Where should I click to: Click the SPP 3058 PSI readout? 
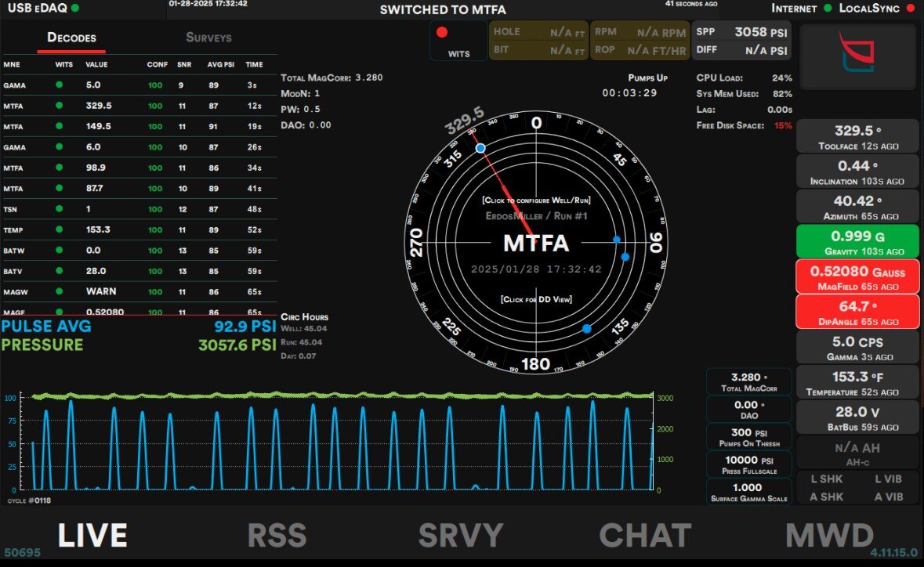[x=741, y=32]
